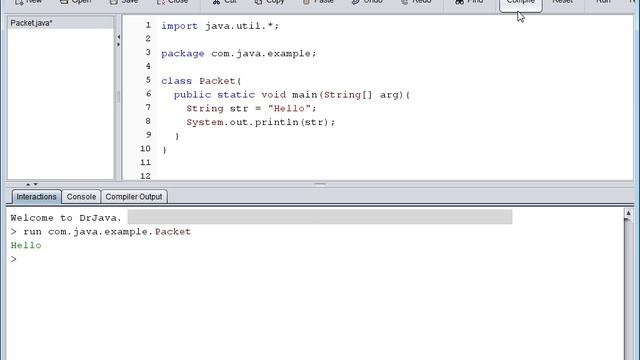This screenshot has height=360, width=640.
Task: Collapse document list using the left splitter arrow
Action: [x=118, y=37]
